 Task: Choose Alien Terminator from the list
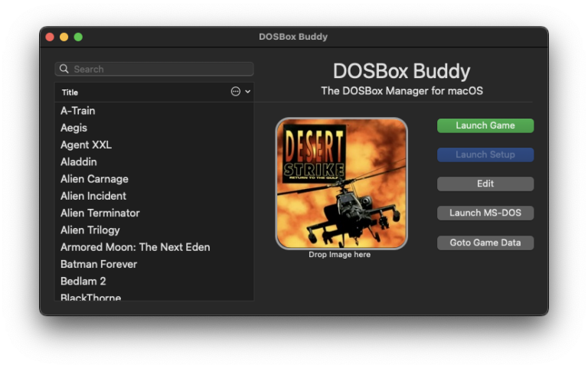[155, 213]
